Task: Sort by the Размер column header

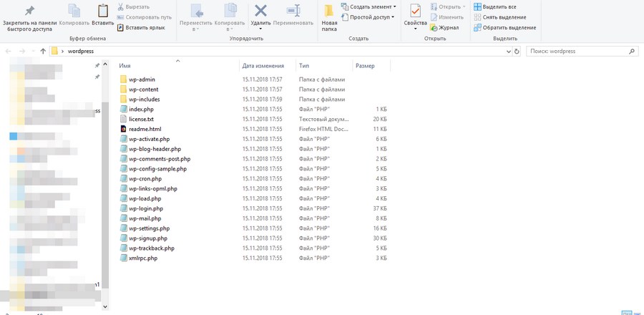Action: pyautogui.click(x=365, y=66)
